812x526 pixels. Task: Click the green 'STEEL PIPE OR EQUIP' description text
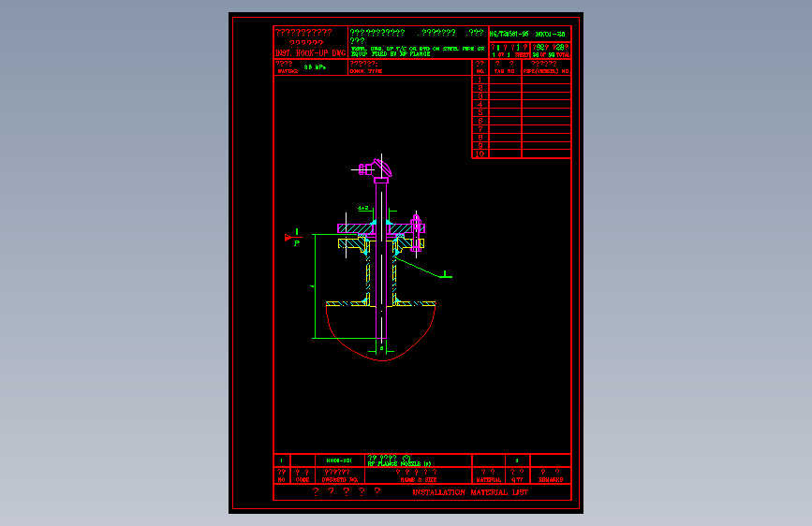pos(418,51)
